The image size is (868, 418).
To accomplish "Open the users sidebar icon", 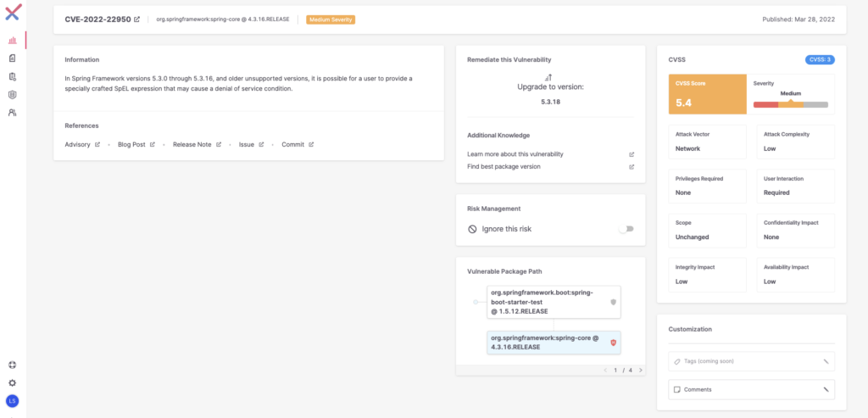I will click(x=13, y=113).
